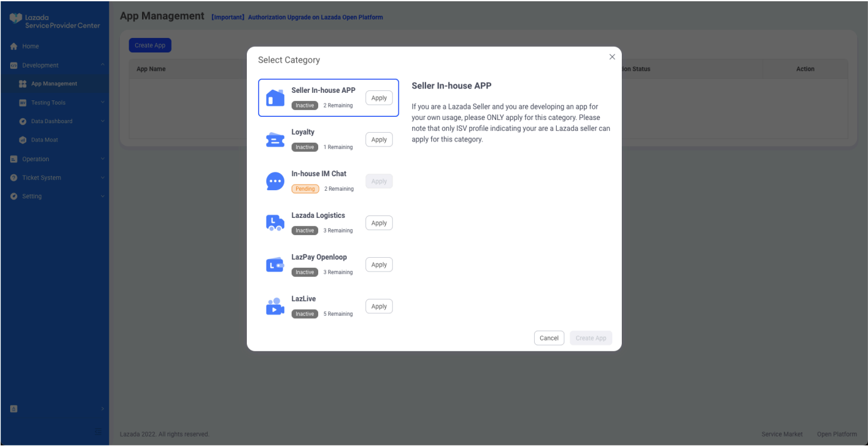Expand the Data Dashboard submenu chevron
This screenshot has width=868, height=446.
click(x=102, y=121)
